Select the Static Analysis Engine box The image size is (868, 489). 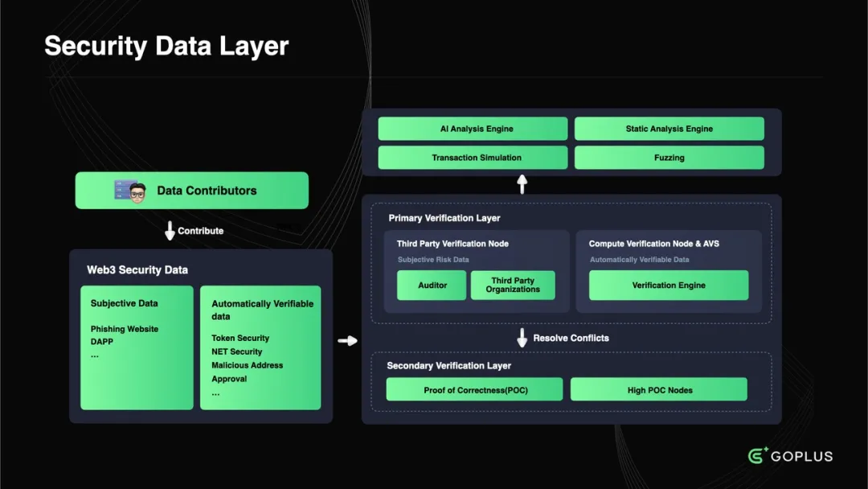(669, 129)
